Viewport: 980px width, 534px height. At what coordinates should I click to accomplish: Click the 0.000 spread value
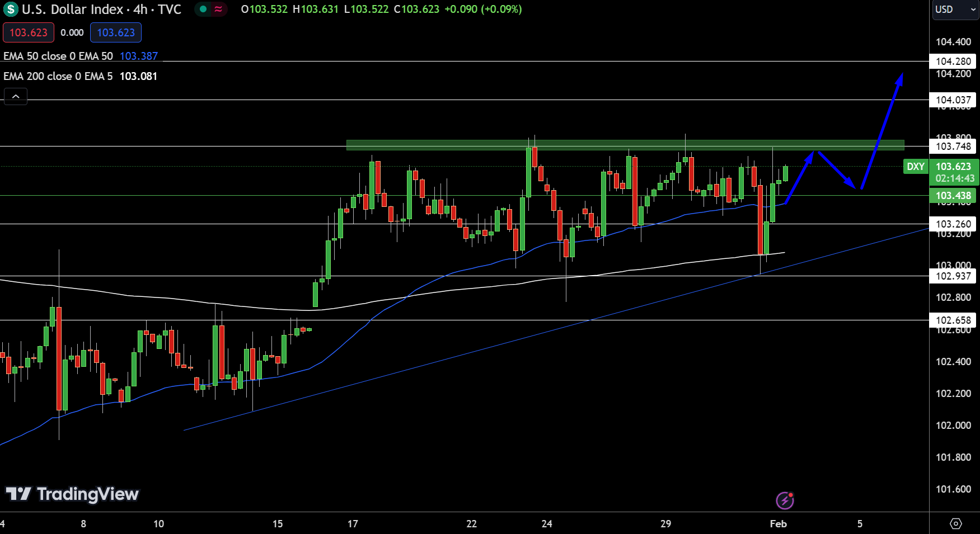(x=72, y=32)
